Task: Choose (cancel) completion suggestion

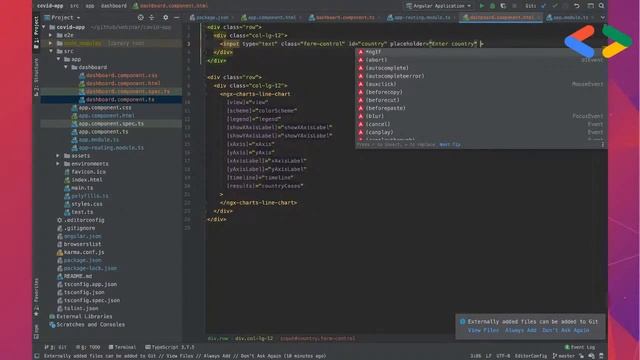Action: coord(480,124)
